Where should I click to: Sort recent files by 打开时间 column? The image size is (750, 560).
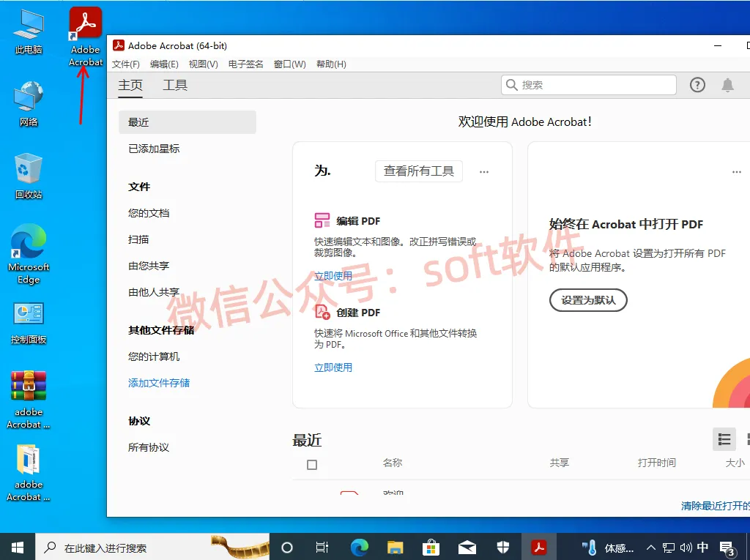tap(656, 463)
